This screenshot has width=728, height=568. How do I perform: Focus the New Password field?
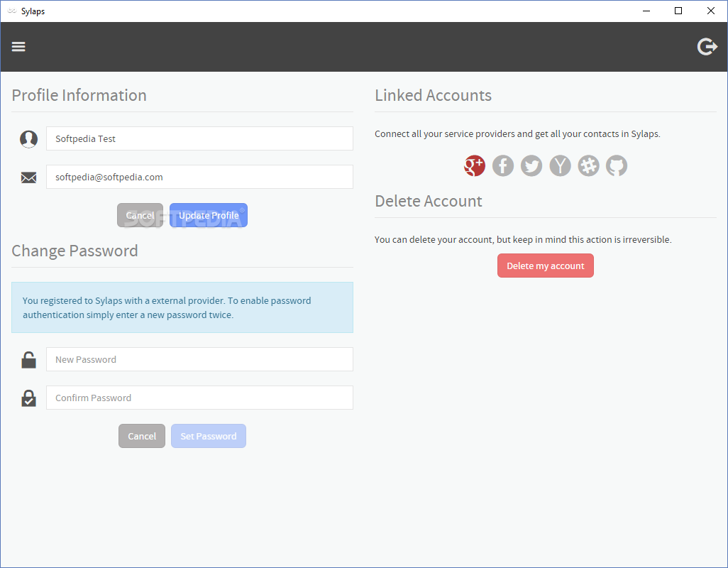(199, 359)
